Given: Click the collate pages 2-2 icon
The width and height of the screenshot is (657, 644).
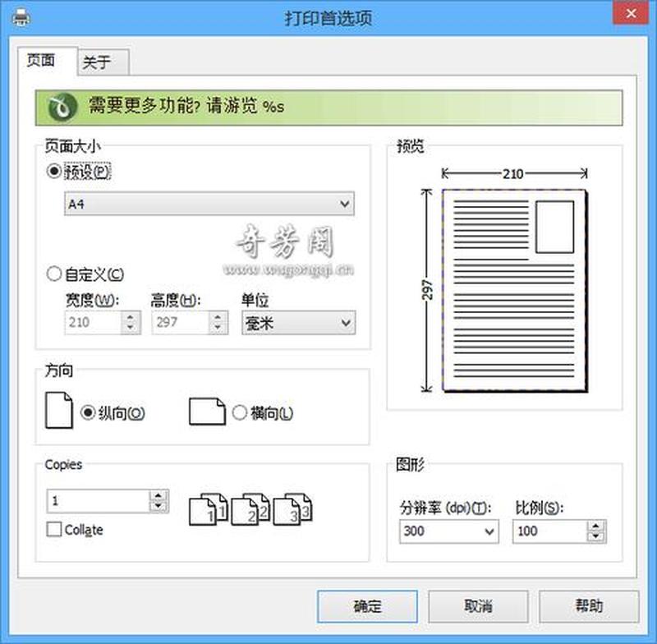Looking at the screenshot, I should point(250,509).
